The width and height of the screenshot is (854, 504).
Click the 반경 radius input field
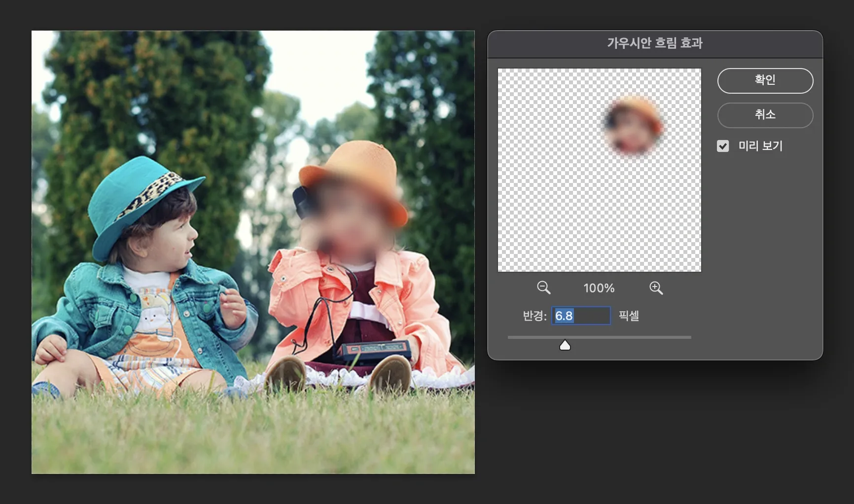point(581,316)
